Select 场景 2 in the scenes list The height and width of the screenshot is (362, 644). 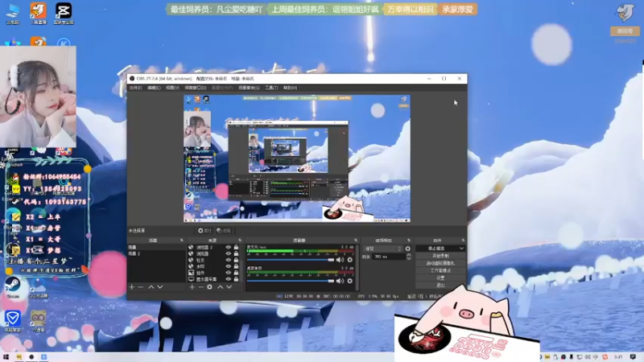[x=155, y=253]
